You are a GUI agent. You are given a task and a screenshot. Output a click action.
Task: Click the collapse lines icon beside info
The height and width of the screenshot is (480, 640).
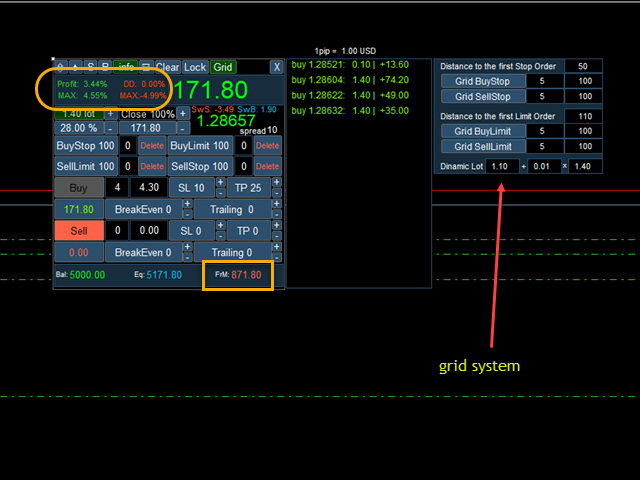(146, 67)
